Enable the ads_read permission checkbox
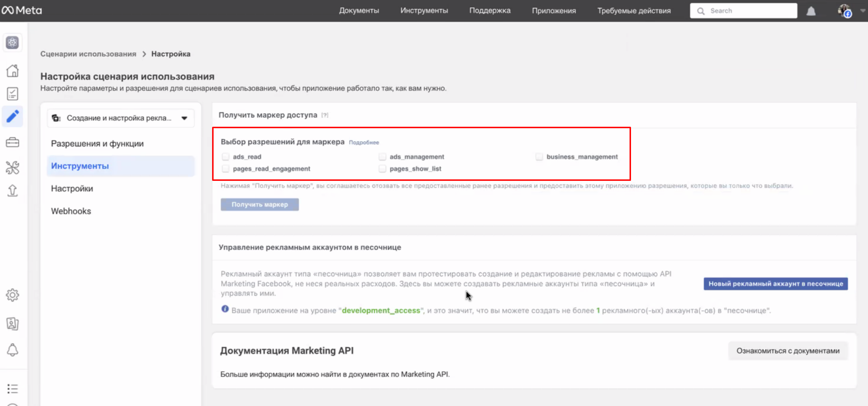 225,157
